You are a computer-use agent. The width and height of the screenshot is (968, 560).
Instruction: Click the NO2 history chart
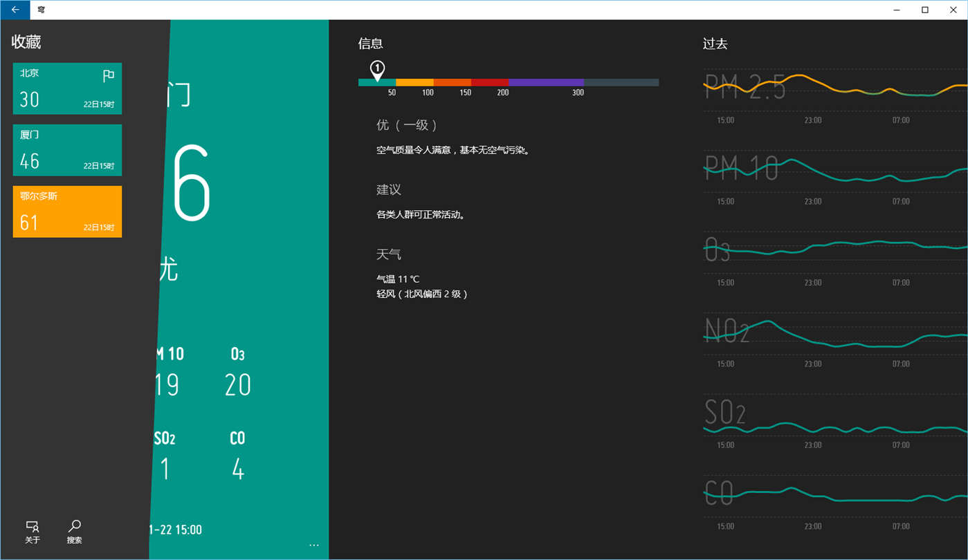tap(835, 333)
